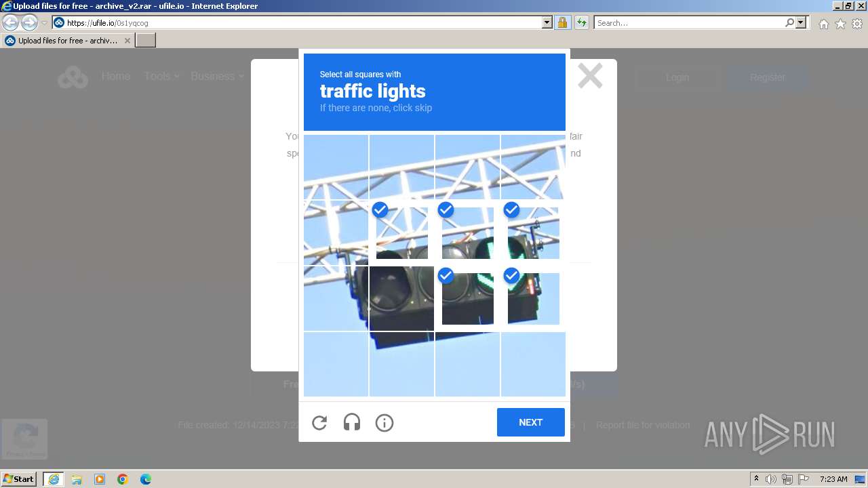Screen dimensions: 868x488
Task: Open the search provider dropdown arrow
Action: click(801, 23)
